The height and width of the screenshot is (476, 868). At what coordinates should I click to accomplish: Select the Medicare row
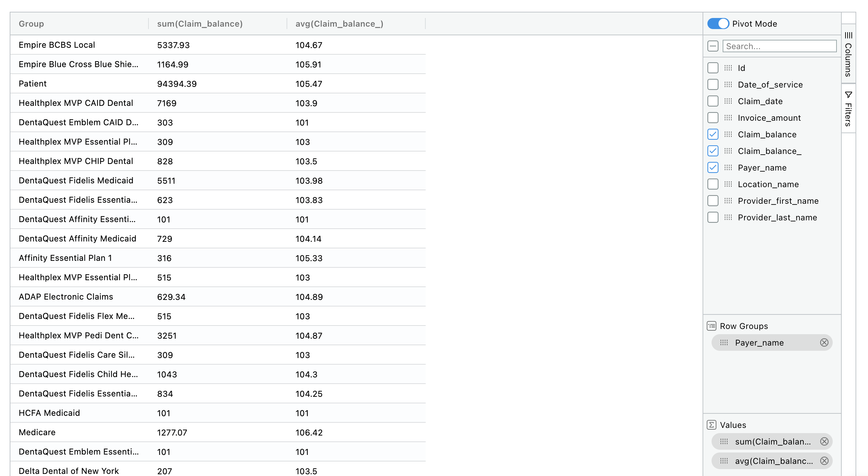coord(218,432)
